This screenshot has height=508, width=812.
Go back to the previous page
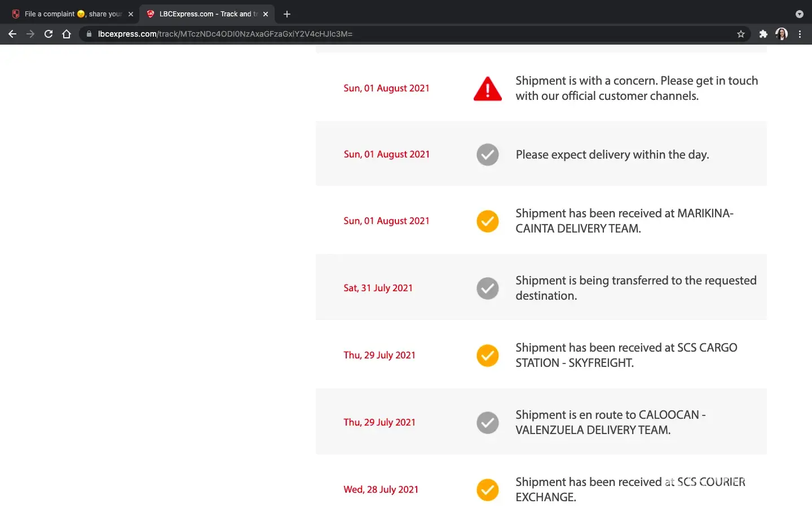coord(12,34)
